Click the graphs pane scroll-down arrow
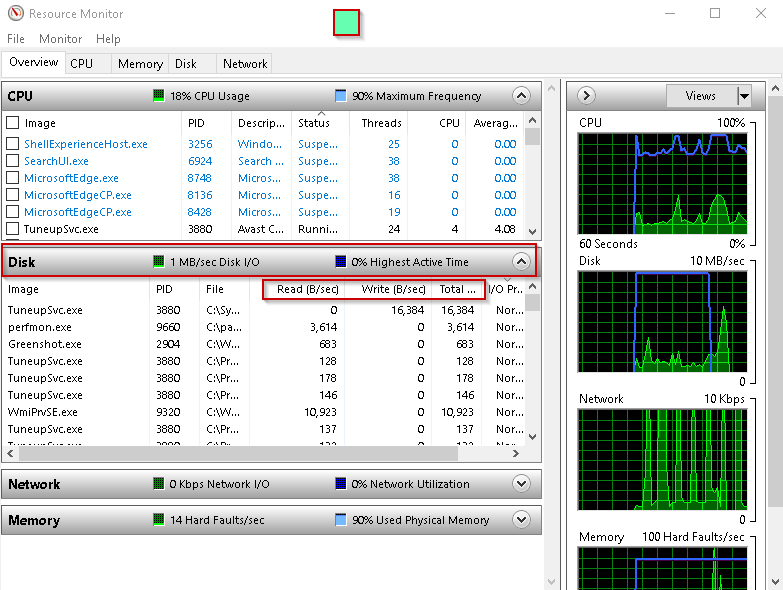Viewport: 783px width, 590px height. pyautogui.click(x=775, y=582)
